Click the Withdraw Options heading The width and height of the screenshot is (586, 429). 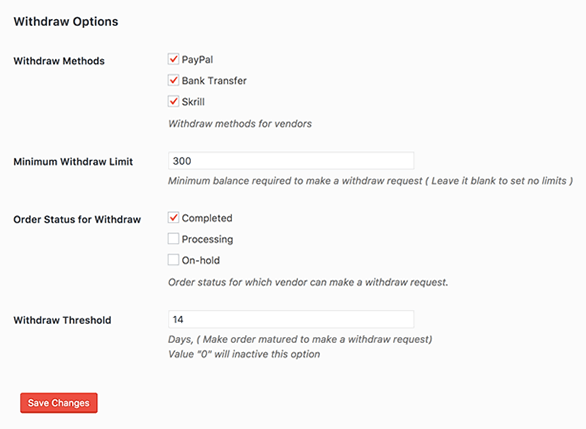click(66, 22)
